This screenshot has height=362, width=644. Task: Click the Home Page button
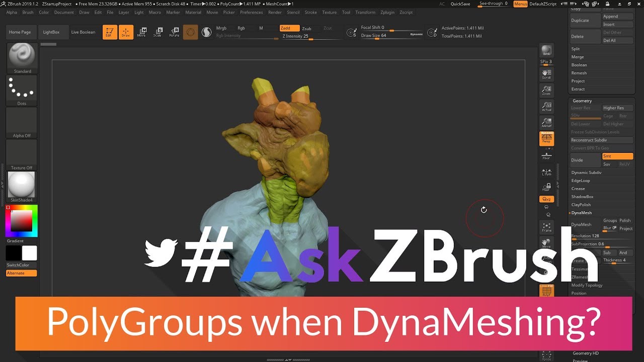point(20,32)
